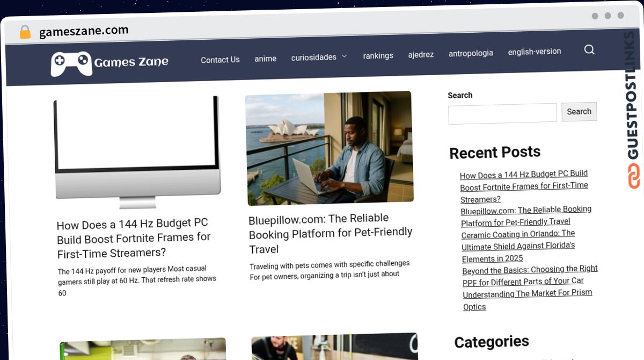Open the curiosidades menu item
Screen dimensions: 644x360
point(314,57)
